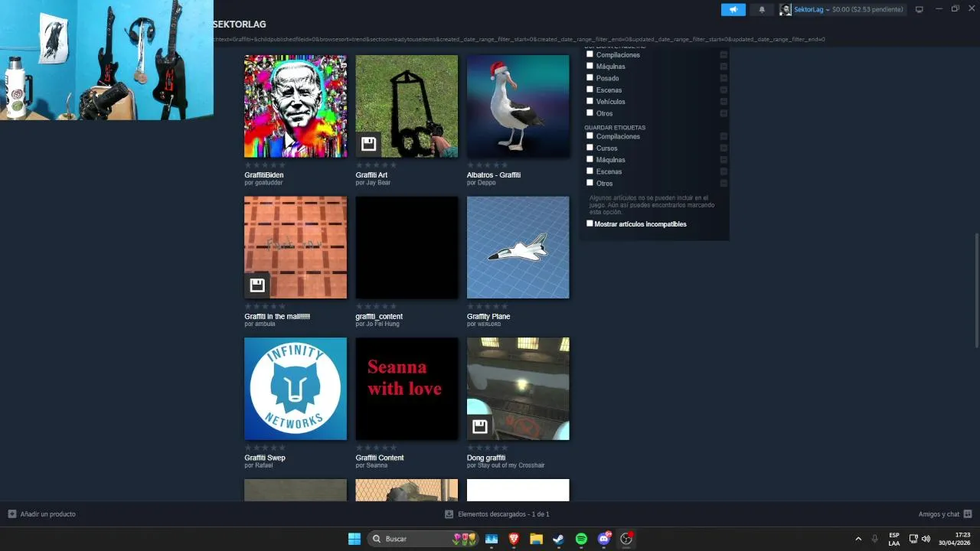This screenshot has width=980, height=551.
Task: Open Elementos descargados download status
Action: [x=504, y=514]
